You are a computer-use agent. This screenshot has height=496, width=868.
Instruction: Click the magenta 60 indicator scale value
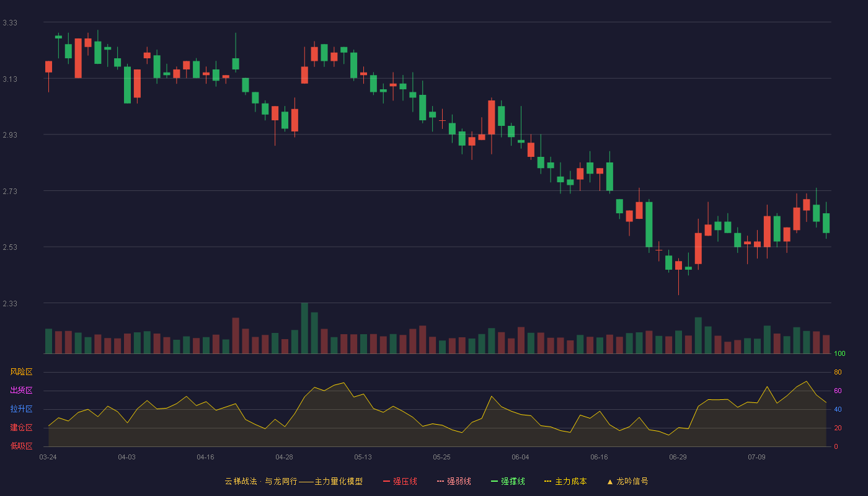(838, 391)
